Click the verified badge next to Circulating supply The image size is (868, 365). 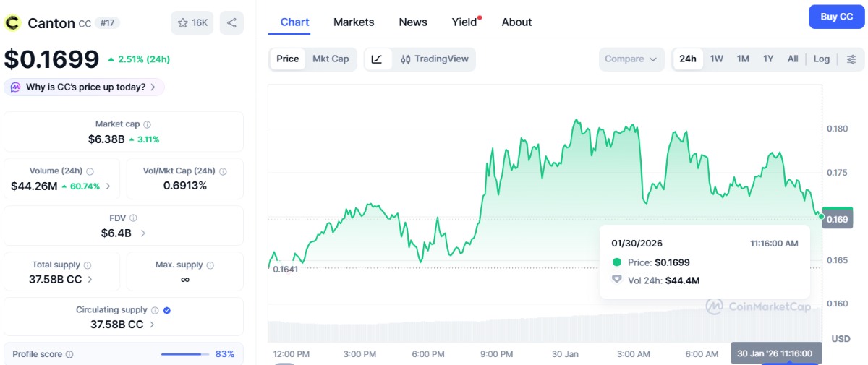click(167, 310)
